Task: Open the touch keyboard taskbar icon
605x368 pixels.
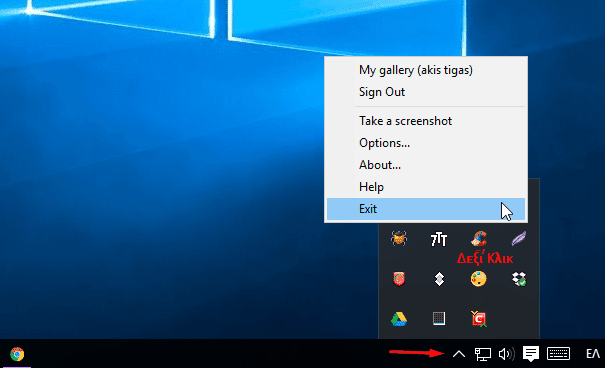Action: [558, 353]
